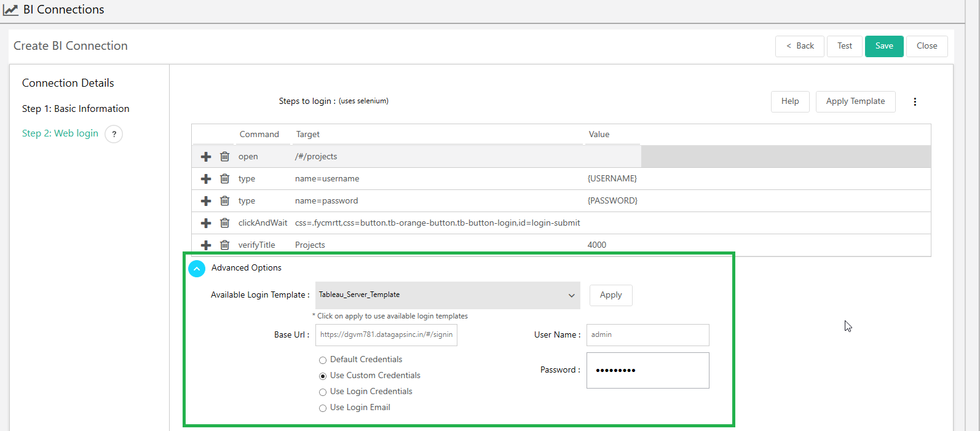Click the Base Url input field
This screenshot has width=980, height=431.
(386, 335)
